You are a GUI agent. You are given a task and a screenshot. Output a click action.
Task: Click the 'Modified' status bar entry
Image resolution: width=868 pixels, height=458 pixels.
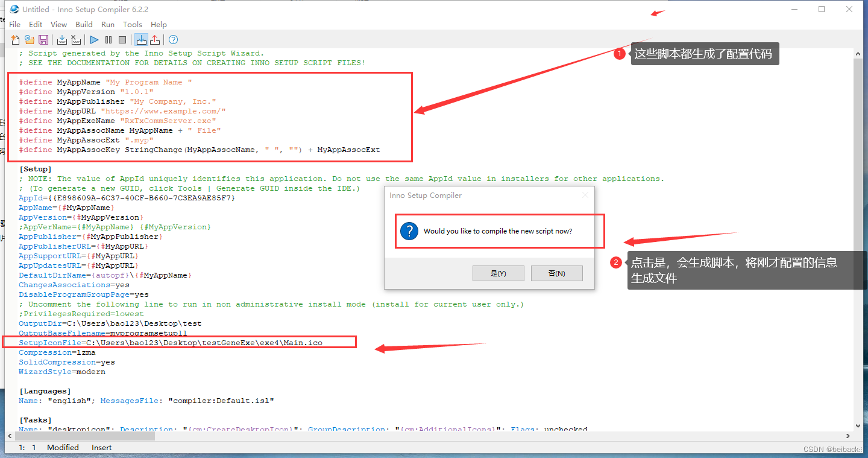pyautogui.click(x=63, y=448)
